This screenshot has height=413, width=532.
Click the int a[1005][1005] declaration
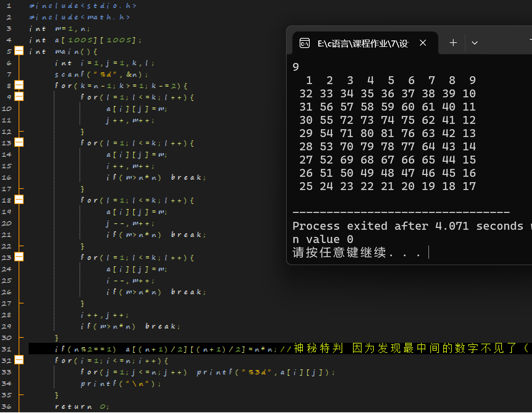(x=85, y=40)
